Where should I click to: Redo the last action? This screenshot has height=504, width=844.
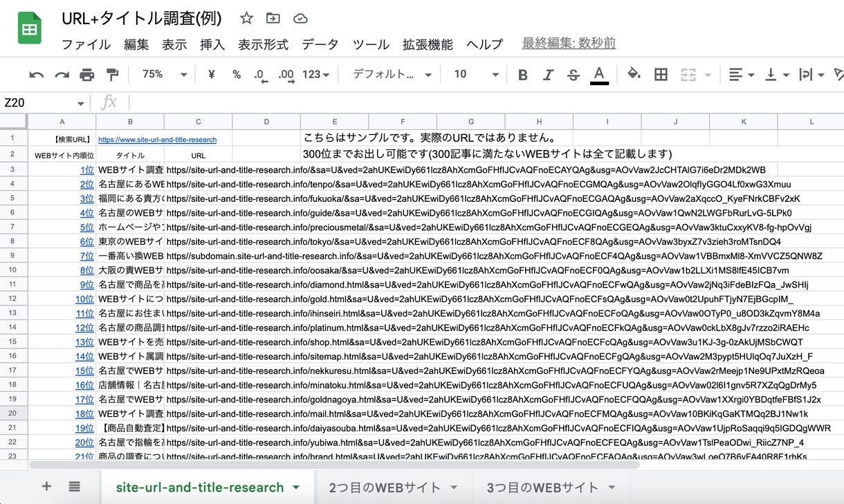pyautogui.click(x=62, y=75)
